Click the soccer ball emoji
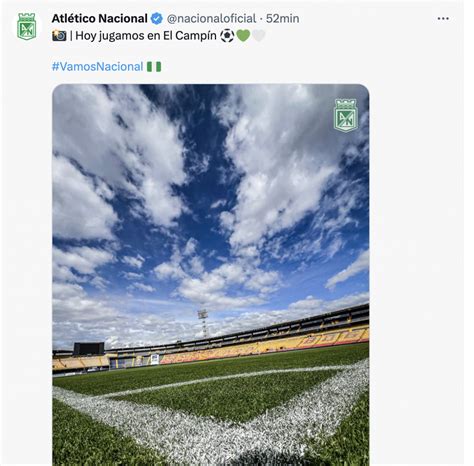Viewport: 474px width, 466px height. [227, 36]
